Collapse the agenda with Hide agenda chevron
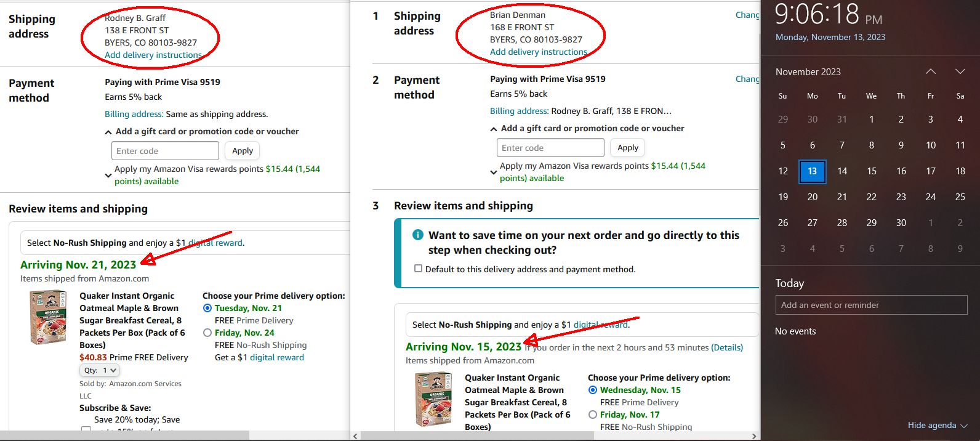Image resolution: width=980 pixels, height=441 pixels. pyautogui.click(x=964, y=426)
